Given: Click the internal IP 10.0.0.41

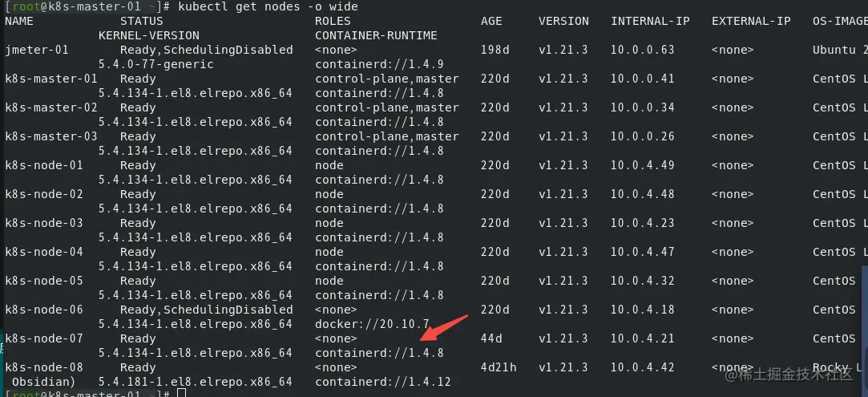Looking at the screenshot, I should point(643,79).
